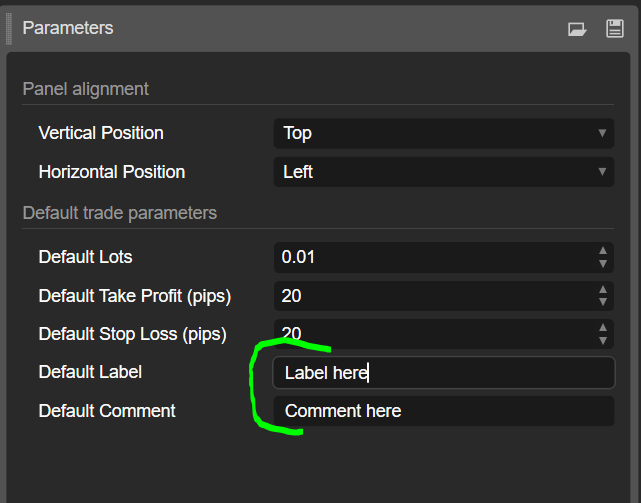Decrease Default Lots with down arrow

click(603, 264)
